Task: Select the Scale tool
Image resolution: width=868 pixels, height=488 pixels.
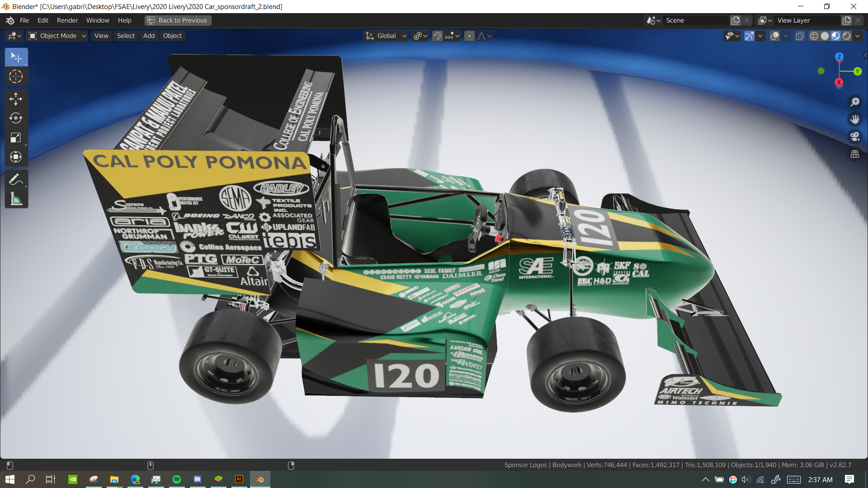Action: click(16, 137)
